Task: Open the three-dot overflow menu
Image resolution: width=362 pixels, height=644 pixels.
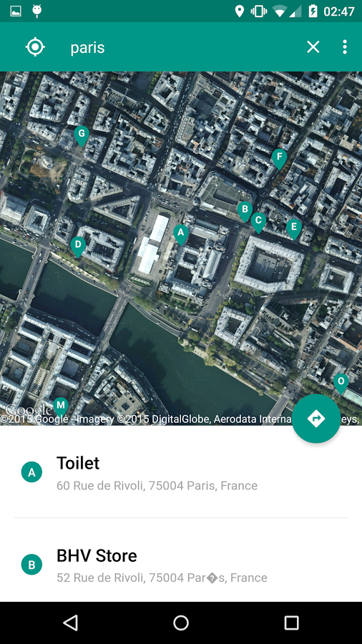Action: point(345,47)
